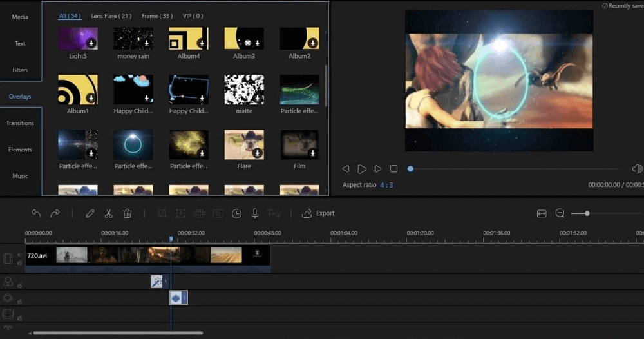Toggle lock on the filter track
This screenshot has width=644, height=339.
(19, 285)
